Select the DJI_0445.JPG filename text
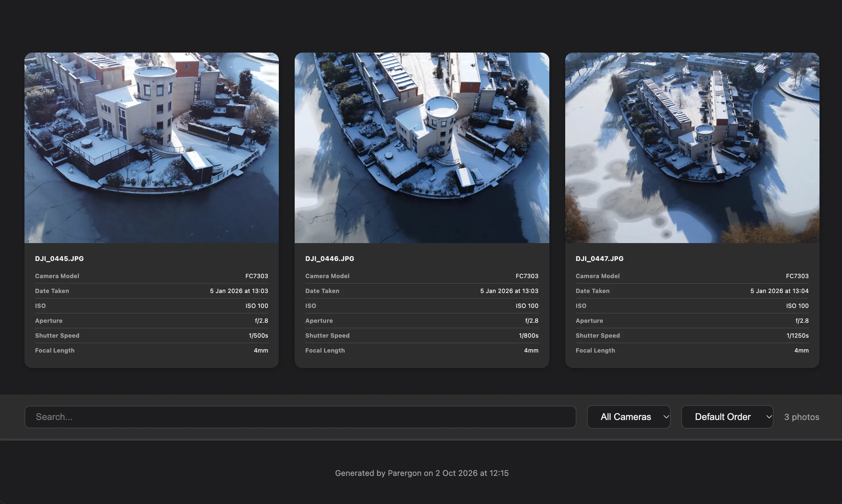This screenshot has width=842, height=504. [x=60, y=259]
